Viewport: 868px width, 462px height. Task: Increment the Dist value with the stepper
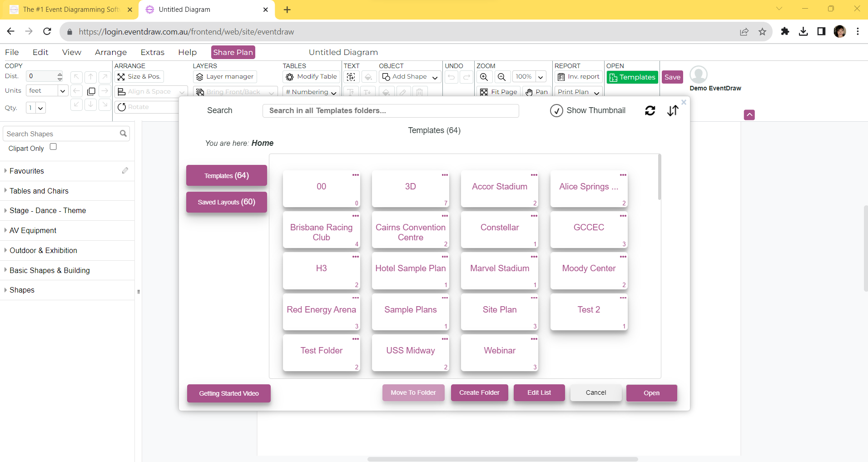[x=60, y=74]
